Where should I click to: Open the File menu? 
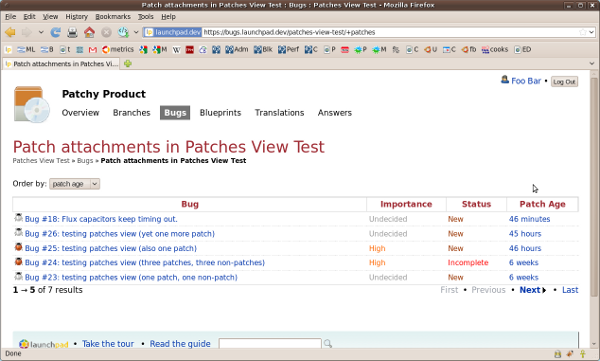pyautogui.click(x=11, y=16)
